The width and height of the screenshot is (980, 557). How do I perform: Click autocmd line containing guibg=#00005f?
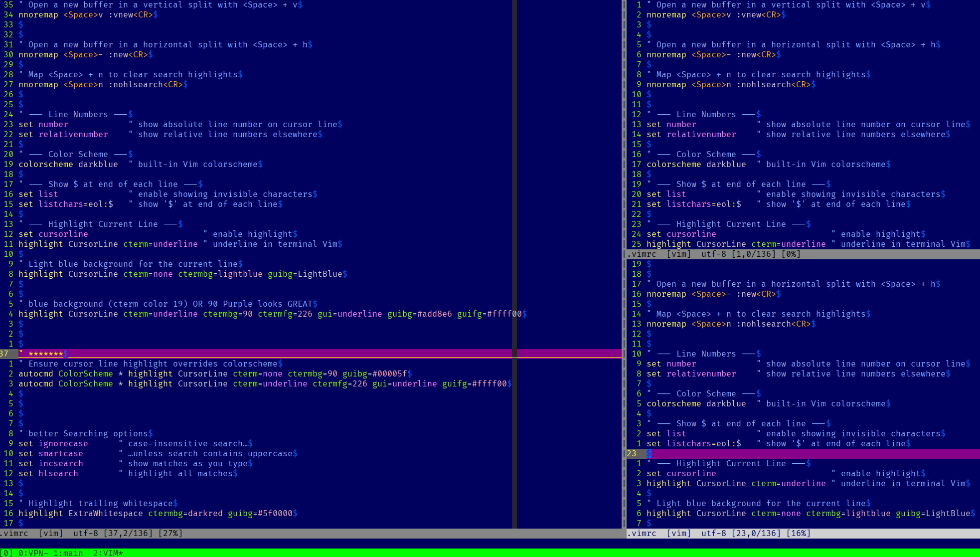(214, 373)
